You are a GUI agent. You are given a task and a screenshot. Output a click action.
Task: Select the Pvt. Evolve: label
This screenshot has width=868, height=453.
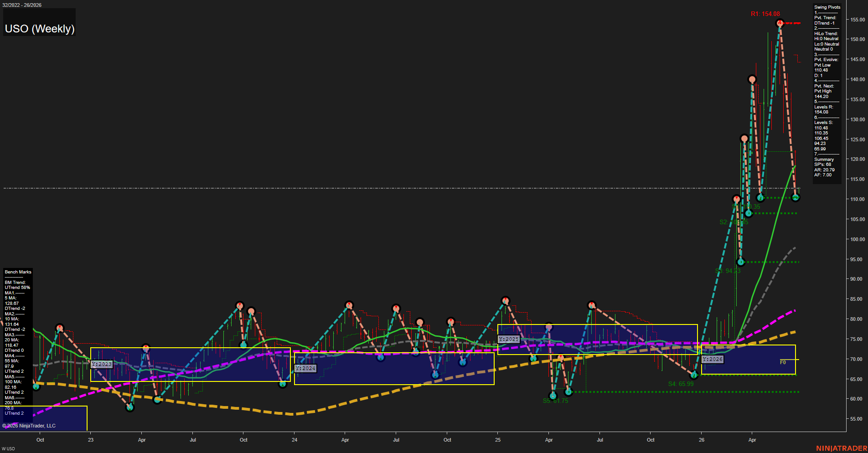click(826, 60)
